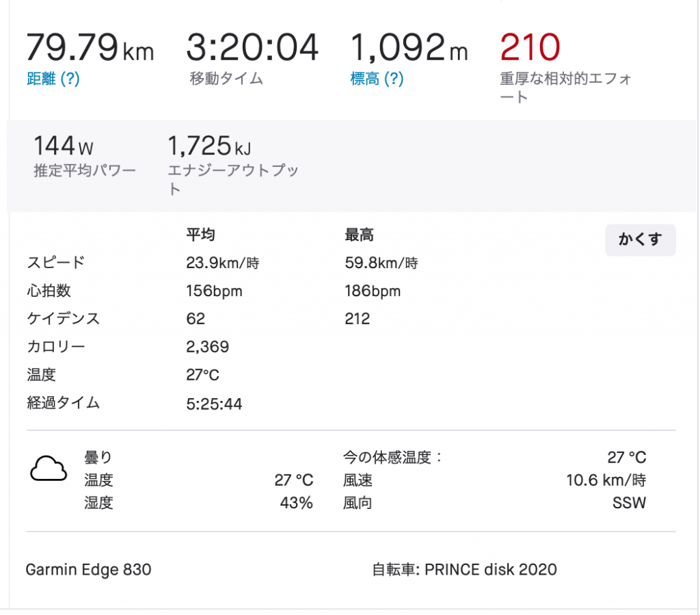Click the 風速 wind speed label

coord(358,480)
